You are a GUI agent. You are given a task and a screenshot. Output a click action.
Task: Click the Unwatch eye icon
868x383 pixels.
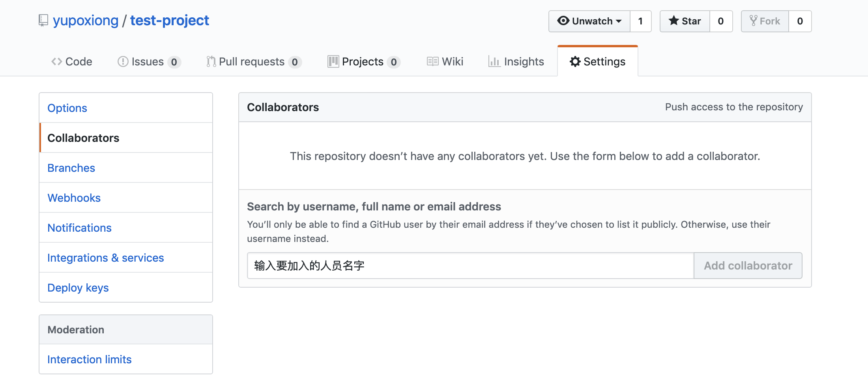[x=563, y=20]
